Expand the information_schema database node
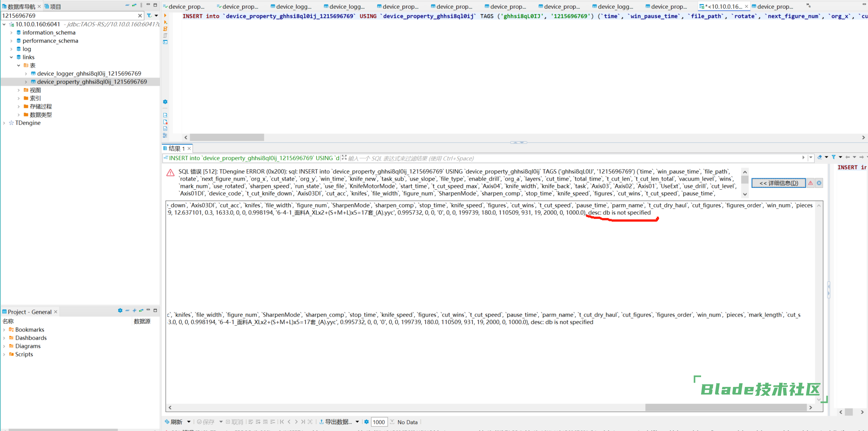This screenshot has width=868, height=431. pyautogui.click(x=11, y=33)
